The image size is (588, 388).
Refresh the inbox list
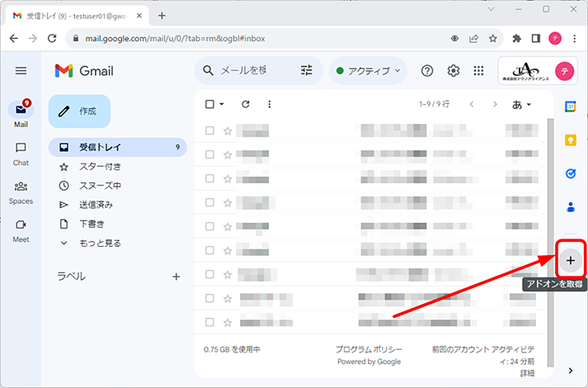[x=246, y=104]
